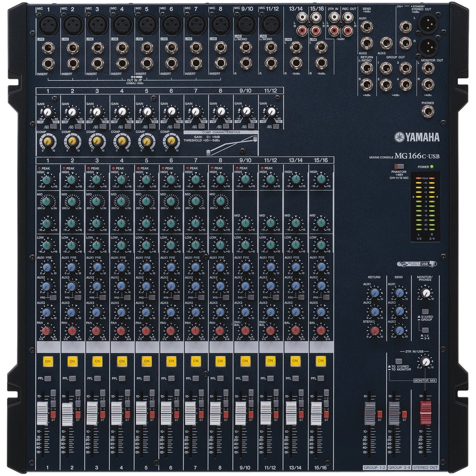Adjust channel 2 HIGH EQ knob
The image size is (476, 476).
(71, 180)
